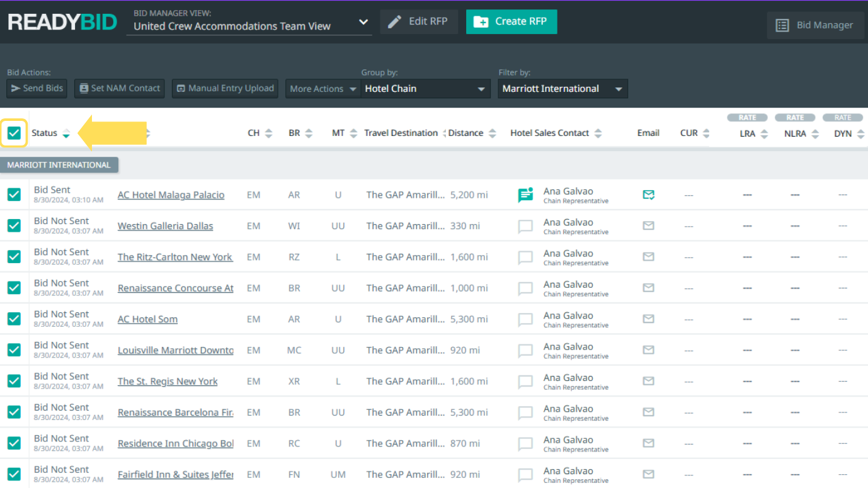Expand the More Actions dropdown
This screenshot has width=868, height=488.
point(323,89)
